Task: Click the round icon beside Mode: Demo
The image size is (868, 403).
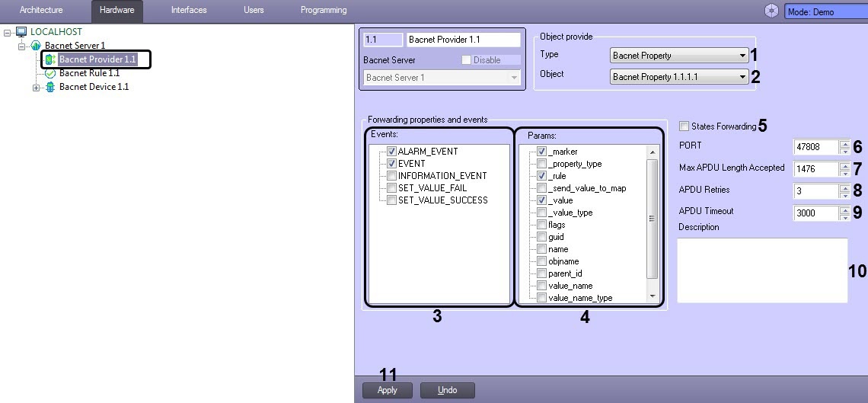Action: pyautogui.click(x=771, y=11)
